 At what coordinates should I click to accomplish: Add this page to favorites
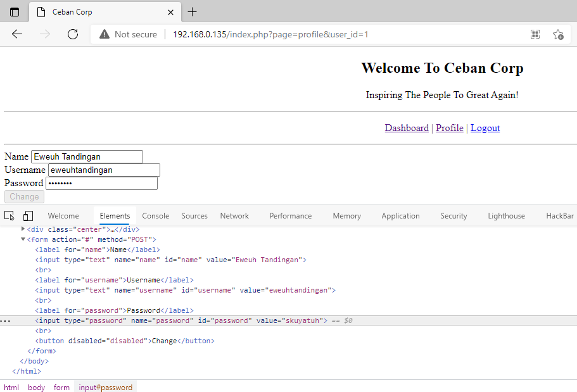tap(558, 34)
